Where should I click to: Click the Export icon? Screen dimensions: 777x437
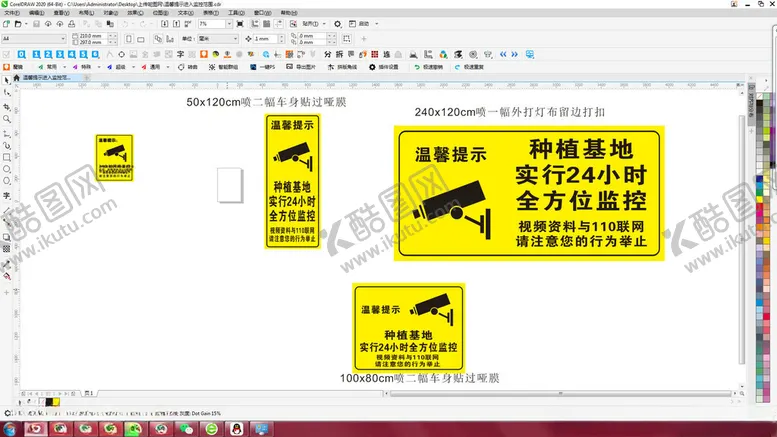click(x=176, y=24)
